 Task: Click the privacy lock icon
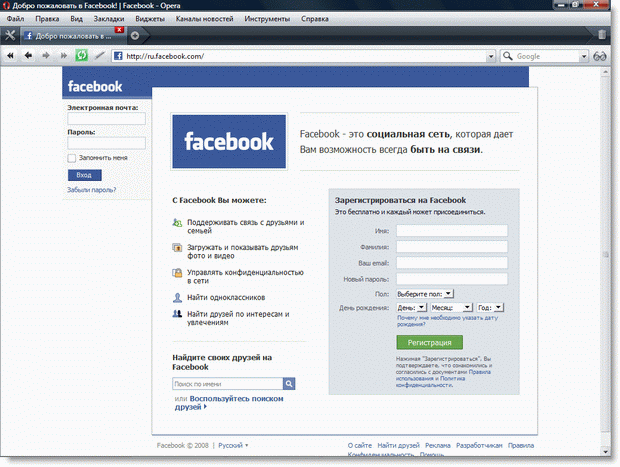tap(177, 273)
